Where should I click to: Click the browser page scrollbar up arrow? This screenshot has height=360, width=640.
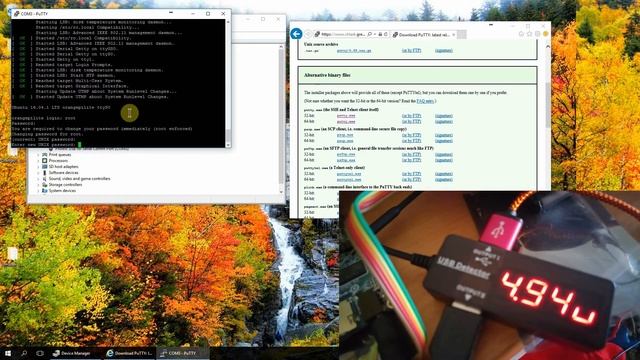[547, 47]
